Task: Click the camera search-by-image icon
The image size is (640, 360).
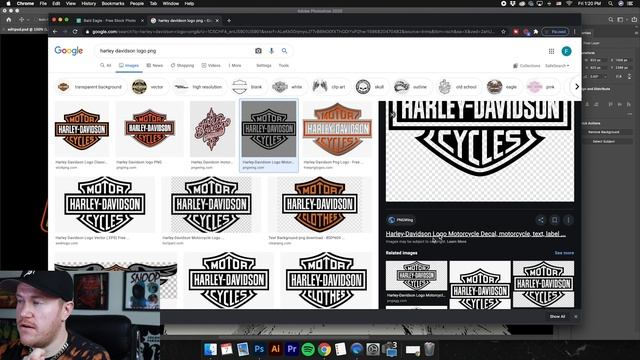Action: pos(258,51)
